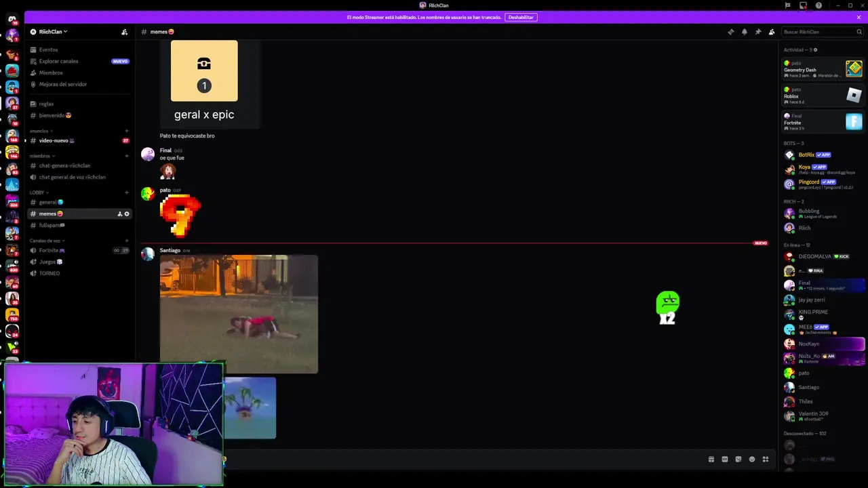Join the Fortnite voice channel

[78, 250]
